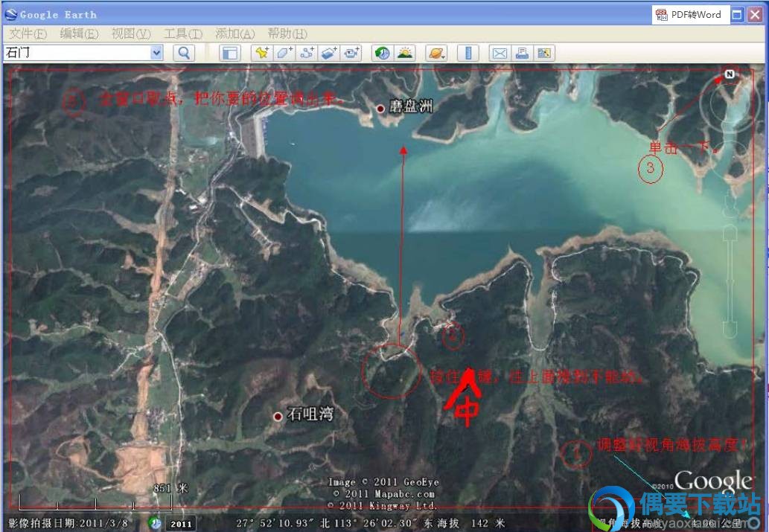This screenshot has width=769, height=532.
Task: Click the Image © 2011 GeoEye attribution
Action: [x=383, y=482]
